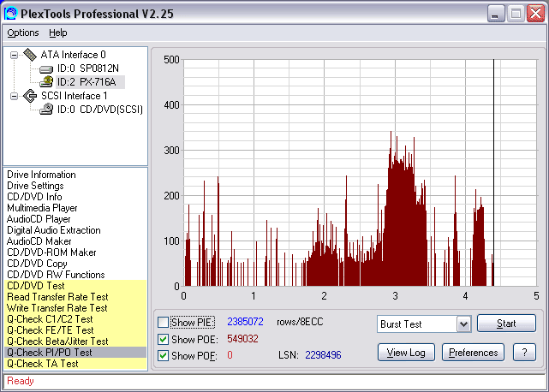The image size is (549, 392).
Task: Close the PlexTools Professional window
Action: [x=535, y=15]
